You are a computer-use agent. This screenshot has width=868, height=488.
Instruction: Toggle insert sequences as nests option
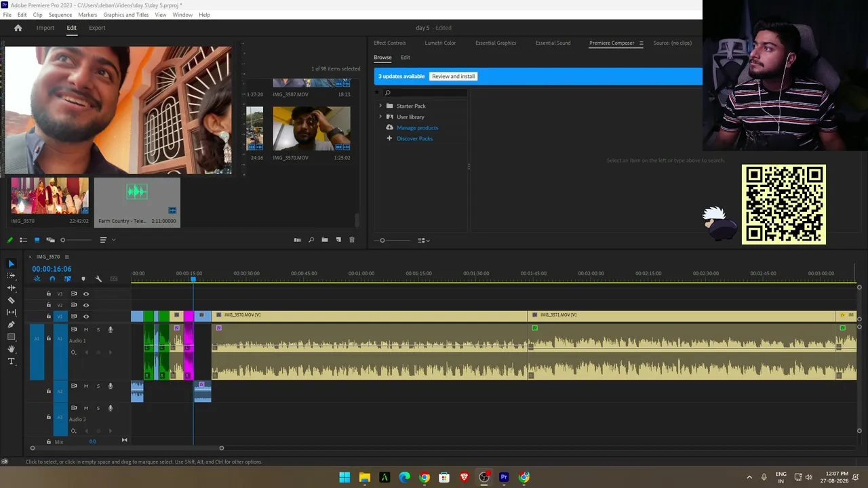click(x=37, y=279)
